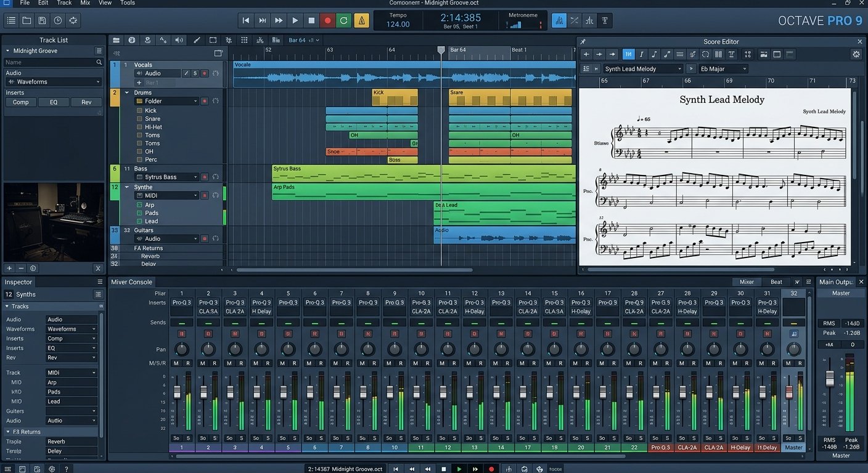Click the Comp insert button
Image resolution: width=868 pixels, height=473 pixels.
point(21,102)
